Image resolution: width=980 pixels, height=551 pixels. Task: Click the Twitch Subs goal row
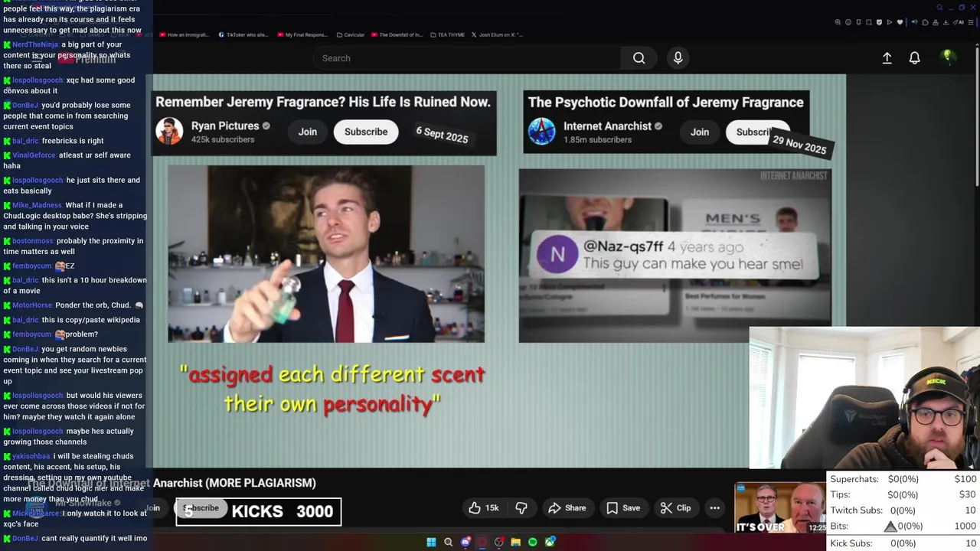click(x=903, y=510)
